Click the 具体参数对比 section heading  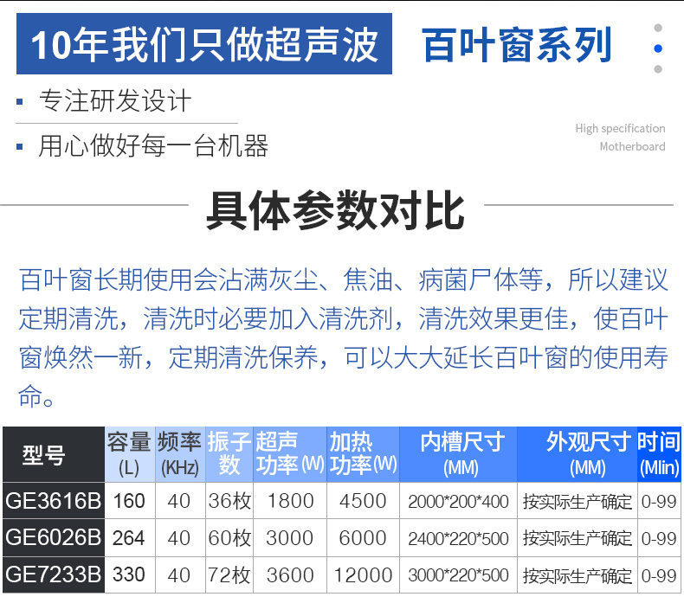click(x=335, y=210)
